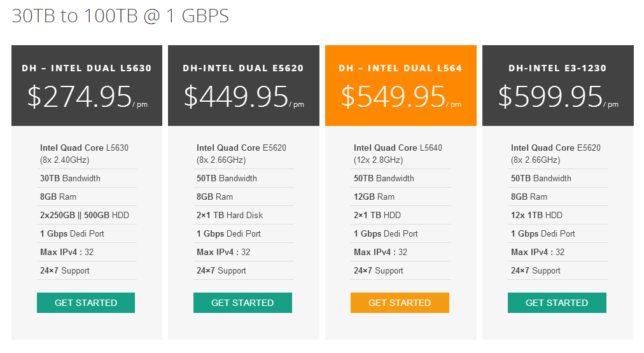644x353 pixels.
Task: Click Get Started under the $599.95 plan
Action: 557,303
